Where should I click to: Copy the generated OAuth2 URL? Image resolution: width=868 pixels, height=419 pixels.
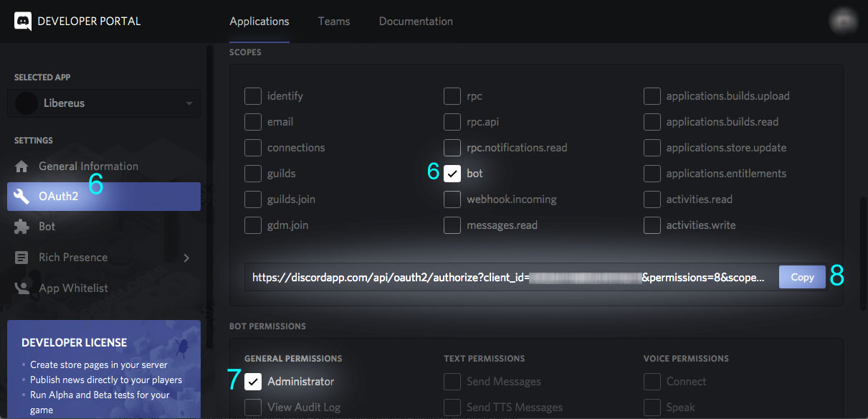(x=802, y=277)
